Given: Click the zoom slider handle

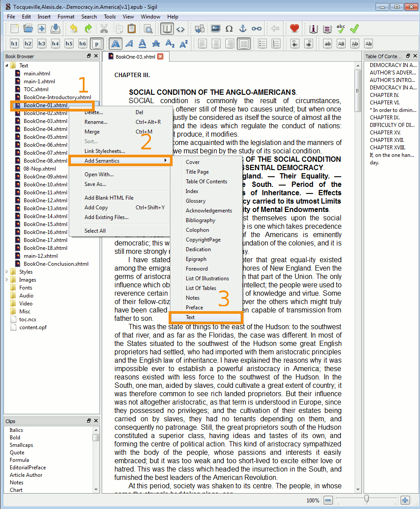Looking at the screenshot, I should pyautogui.click(x=366, y=499).
